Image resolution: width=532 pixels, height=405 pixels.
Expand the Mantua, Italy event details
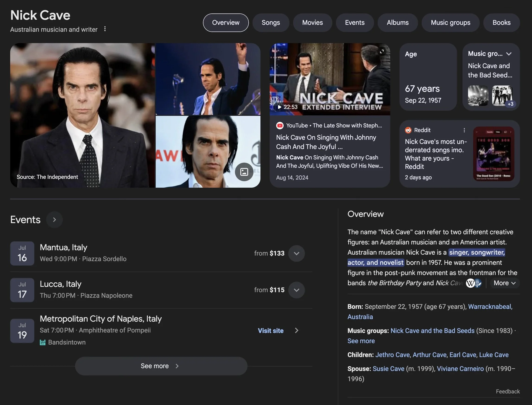tap(296, 253)
